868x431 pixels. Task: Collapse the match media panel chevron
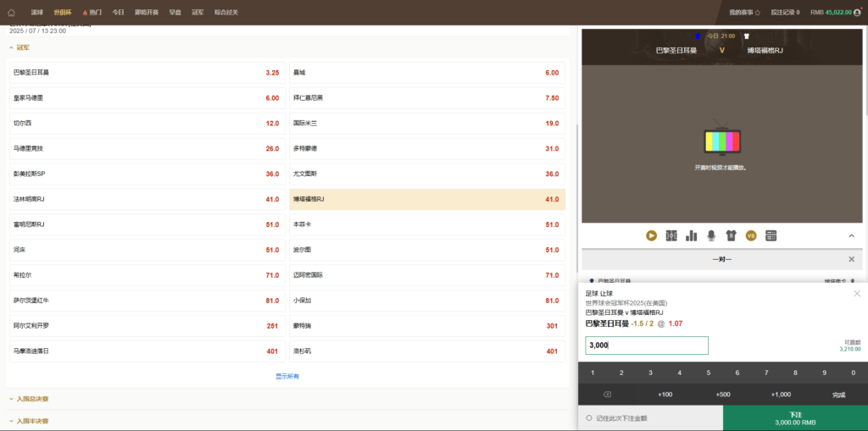(851, 235)
